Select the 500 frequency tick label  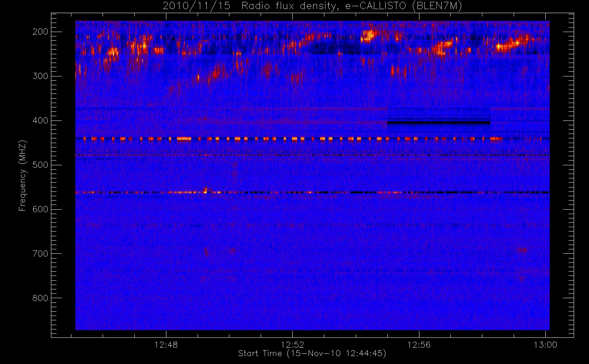[40, 165]
